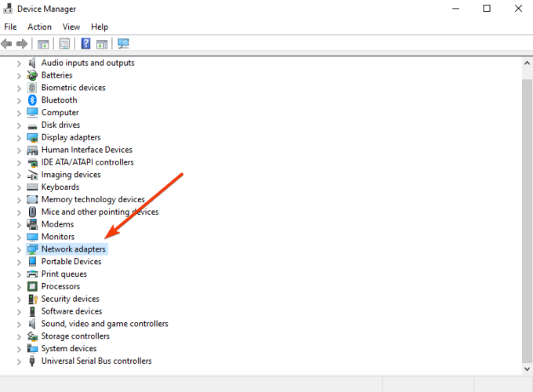Open the Help menu
The image size is (533, 392).
(x=100, y=27)
